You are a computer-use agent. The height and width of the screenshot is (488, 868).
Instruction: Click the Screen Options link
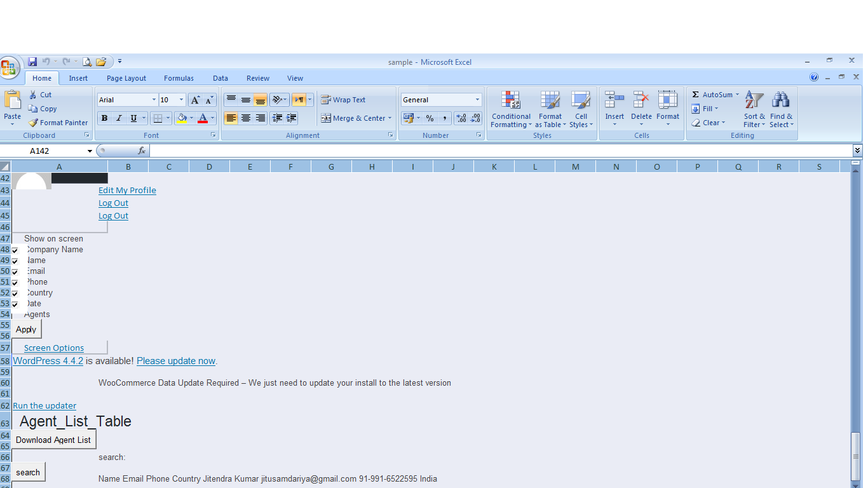54,348
